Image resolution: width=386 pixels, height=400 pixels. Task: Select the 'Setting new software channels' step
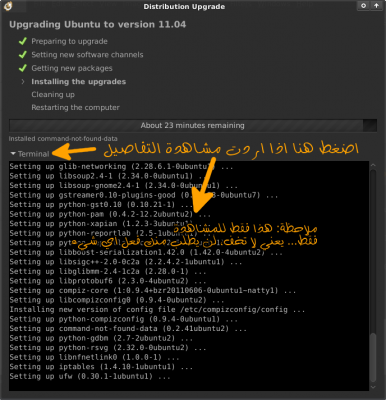point(87,55)
